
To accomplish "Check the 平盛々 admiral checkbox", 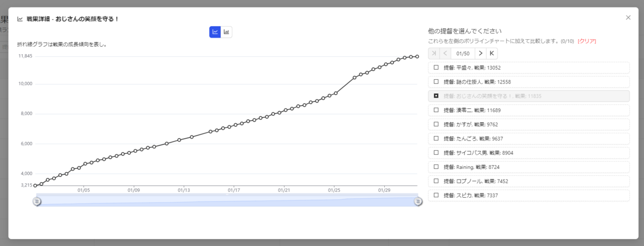I will (x=436, y=68).
